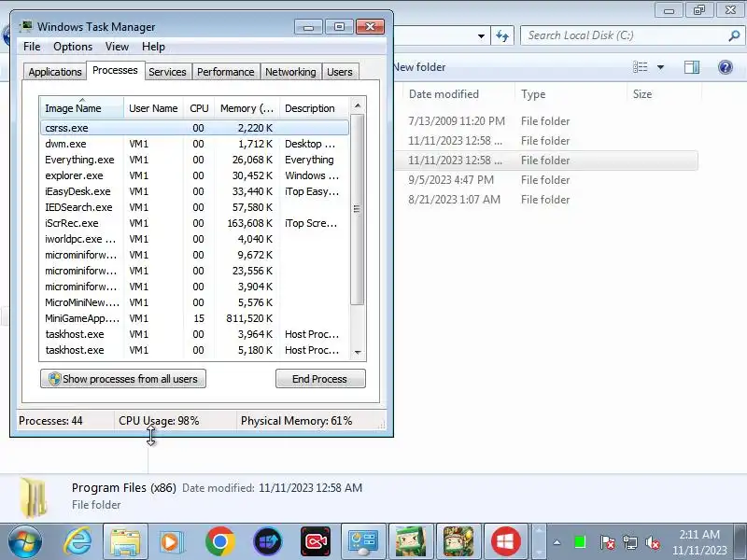Viewport: 747px width, 560px height.
Task: Click muted volume tray icon
Action: tap(652, 542)
